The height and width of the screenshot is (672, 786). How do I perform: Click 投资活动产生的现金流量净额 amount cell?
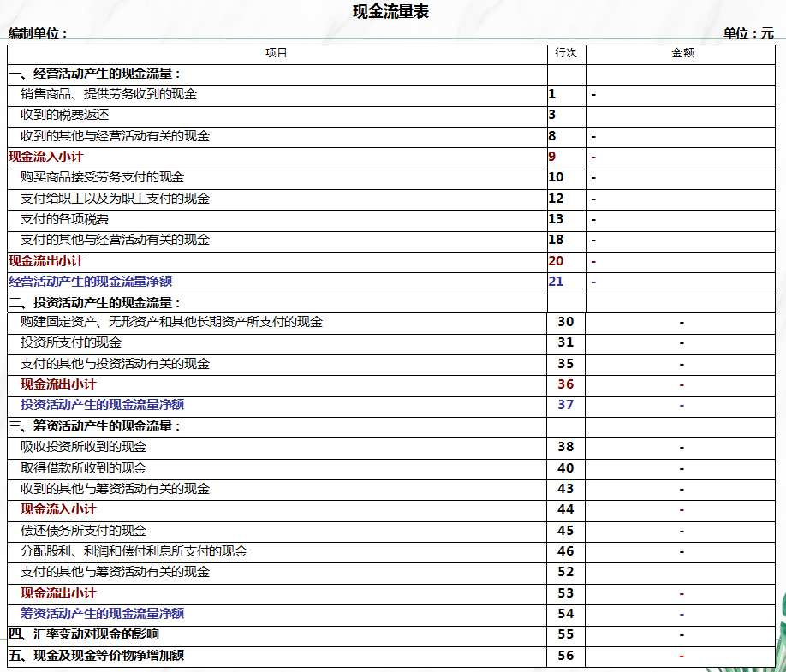click(681, 407)
